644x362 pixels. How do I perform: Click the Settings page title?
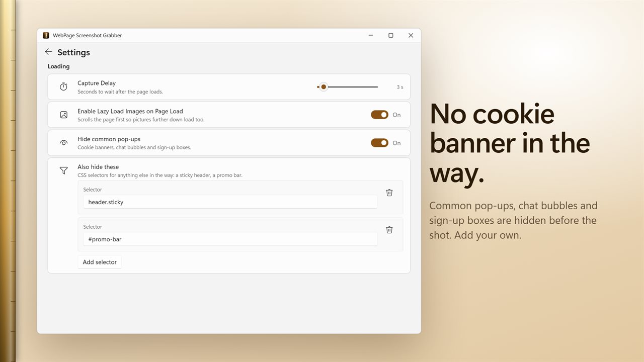pos(73,52)
